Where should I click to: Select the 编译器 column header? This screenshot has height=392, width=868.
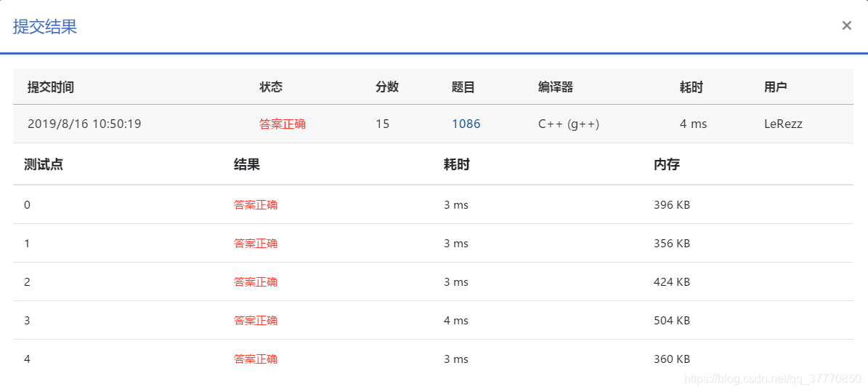[555, 87]
